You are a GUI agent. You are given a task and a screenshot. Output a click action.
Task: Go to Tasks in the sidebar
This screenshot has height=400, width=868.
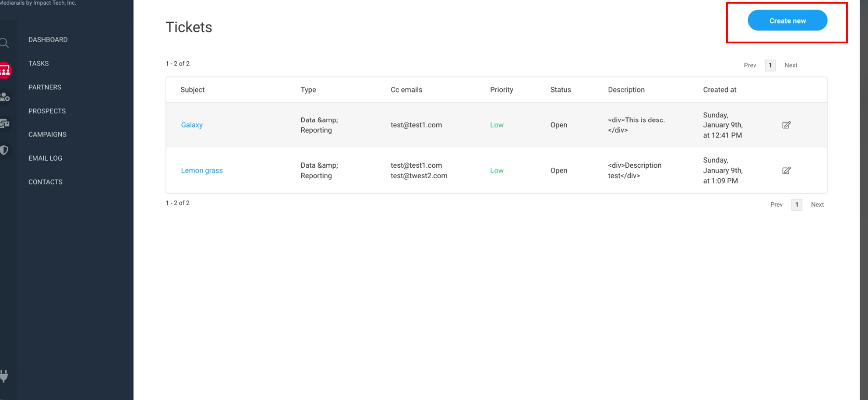[x=38, y=63]
